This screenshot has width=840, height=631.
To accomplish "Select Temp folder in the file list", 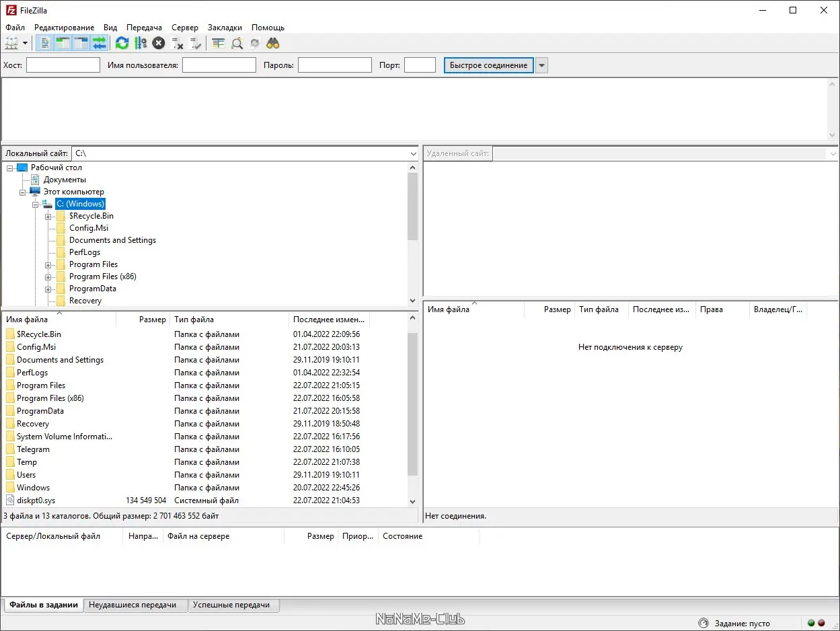I will (x=27, y=462).
